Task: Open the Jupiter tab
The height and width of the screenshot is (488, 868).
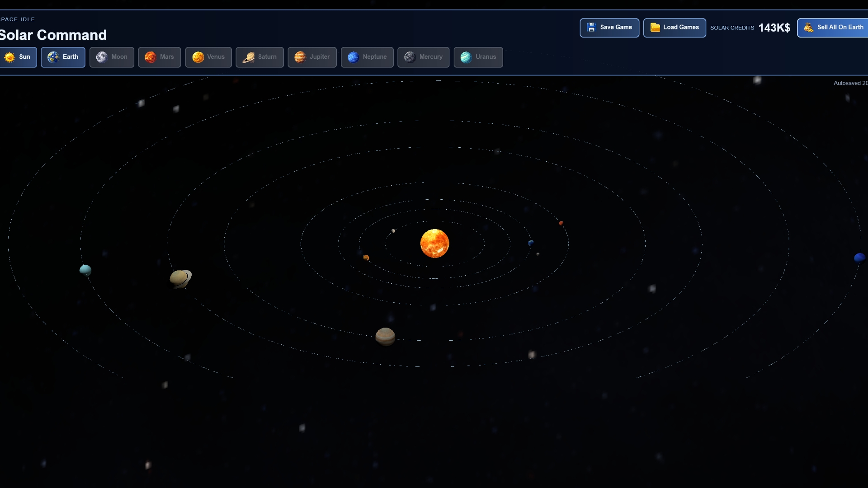Action: click(x=312, y=57)
